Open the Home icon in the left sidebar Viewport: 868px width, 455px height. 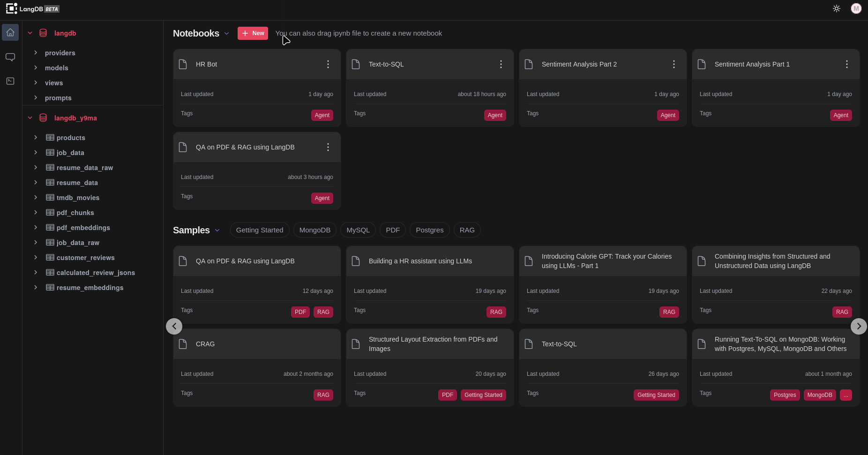pyautogui.click(x=10, y=32)
